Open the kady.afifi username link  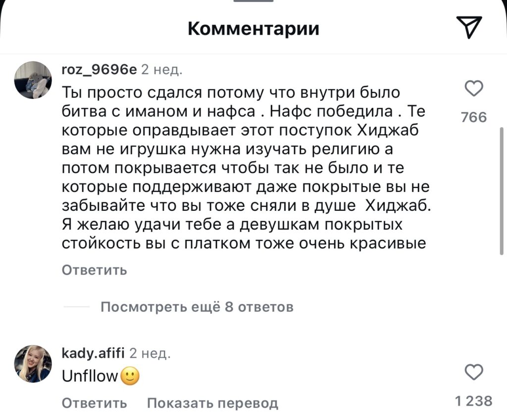tap(93, 353)
